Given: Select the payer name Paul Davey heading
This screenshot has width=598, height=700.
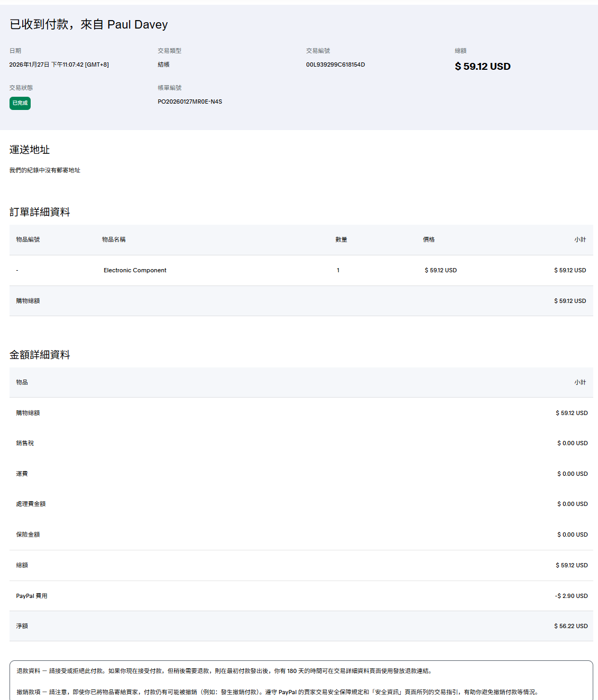Looking at the screenshot, I should click(x=137, y=24).
